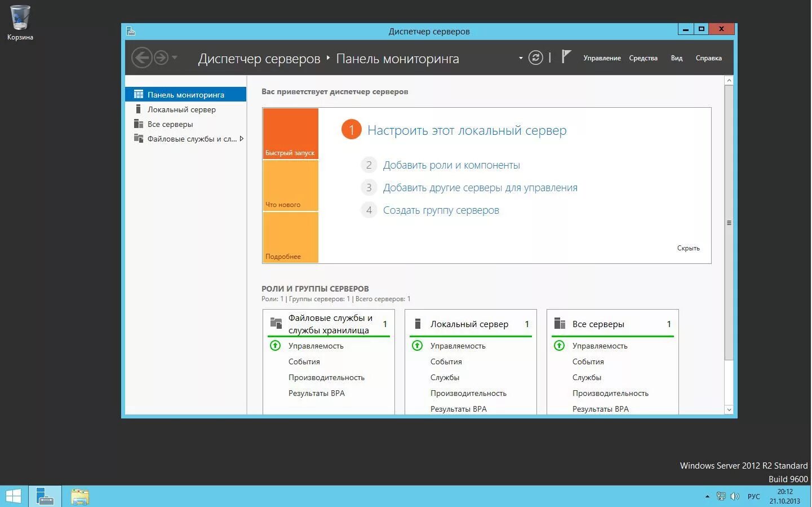Image resolution: width=812 pixels, height=507 pixels.
Task: Select Файловые службы in sidebar
Action: tap(186, 139)
